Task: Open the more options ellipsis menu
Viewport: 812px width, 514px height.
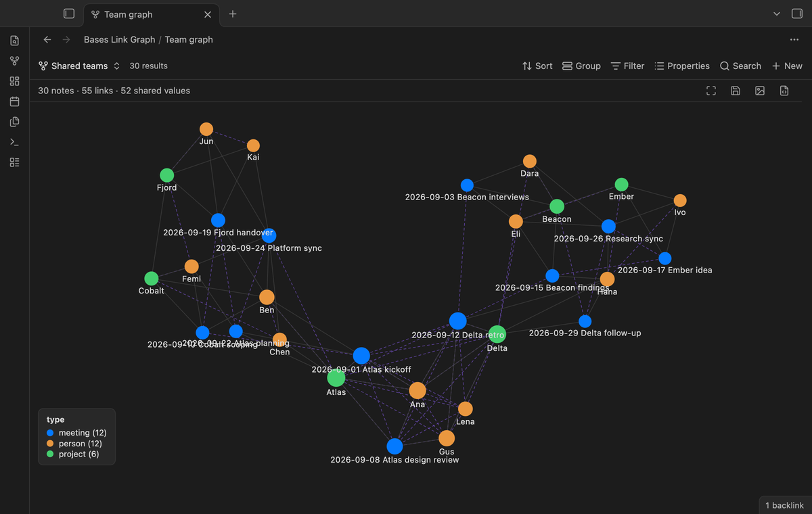Action: coord(794,39)
